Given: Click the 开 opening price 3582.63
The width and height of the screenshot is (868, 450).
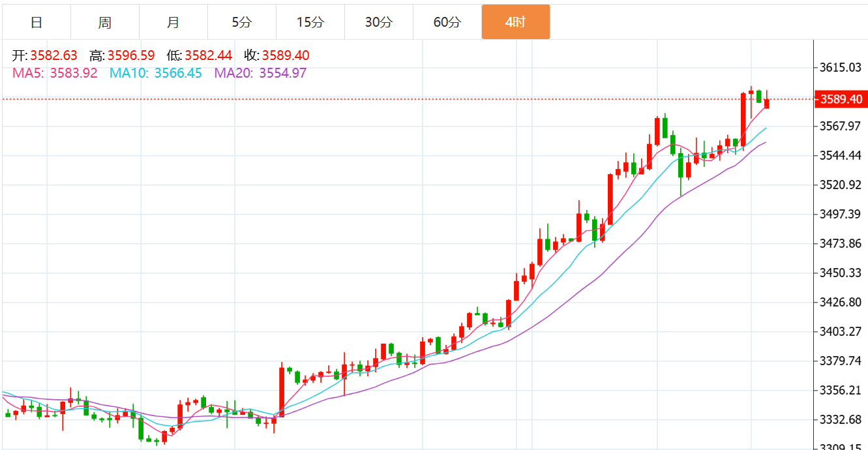Looking at the screenshot, I should pyautogui.click(x=53, y=55).
